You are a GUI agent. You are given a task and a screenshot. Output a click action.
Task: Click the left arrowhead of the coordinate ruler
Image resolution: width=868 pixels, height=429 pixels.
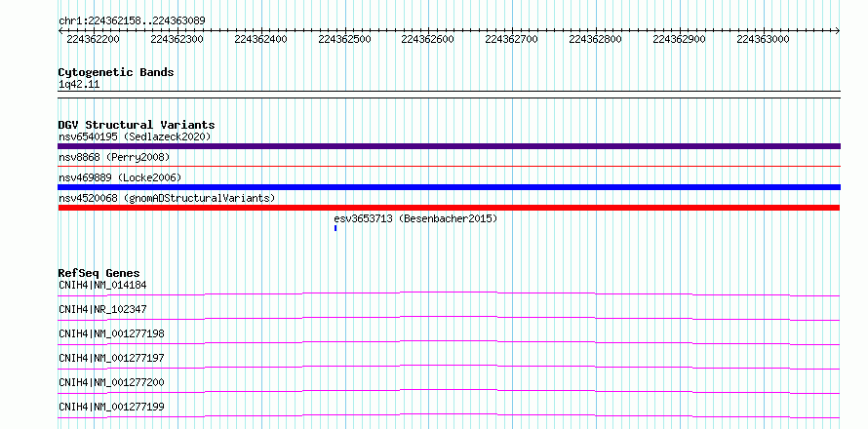[60, 31]
